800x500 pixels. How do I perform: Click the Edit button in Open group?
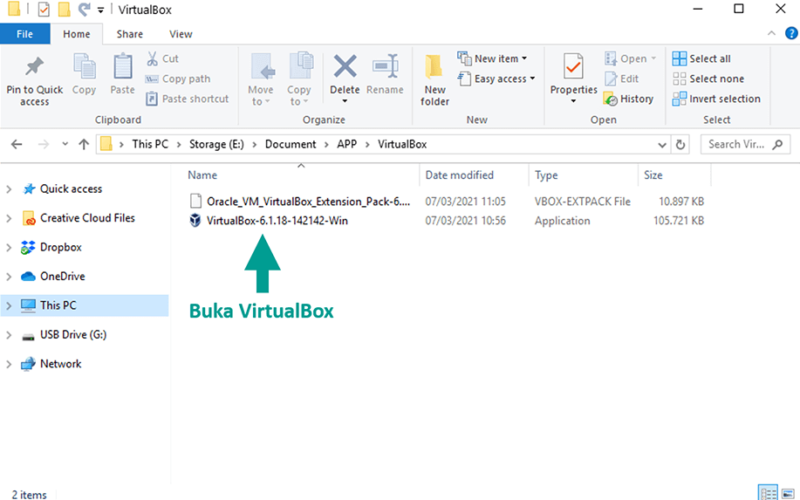[x=622, y=79]
